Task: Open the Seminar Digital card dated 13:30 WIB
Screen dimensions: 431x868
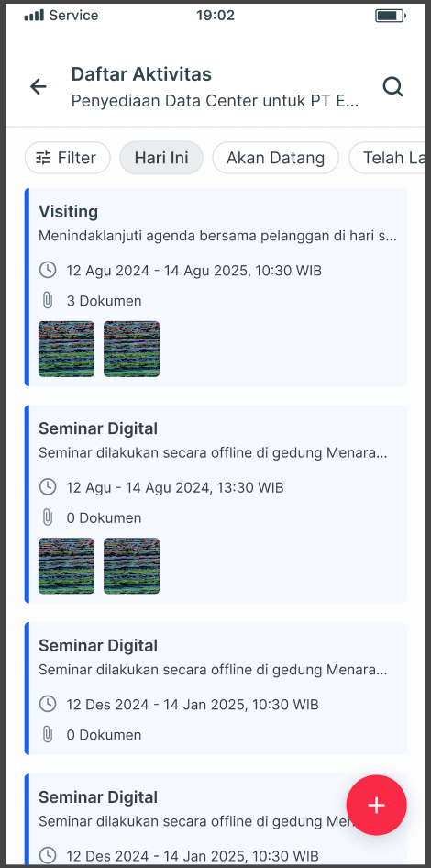Action: pyautogui.click(x=215, y=504)
